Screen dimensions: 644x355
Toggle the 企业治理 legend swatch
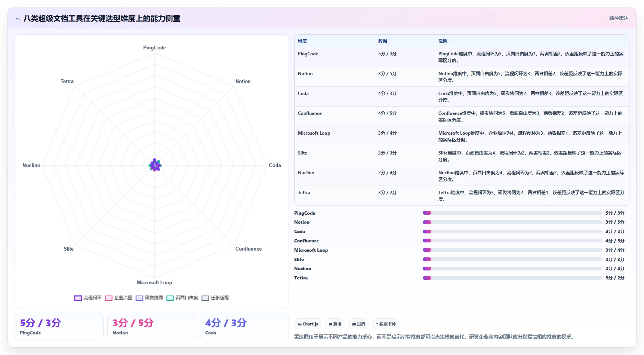tap(109, 298)
